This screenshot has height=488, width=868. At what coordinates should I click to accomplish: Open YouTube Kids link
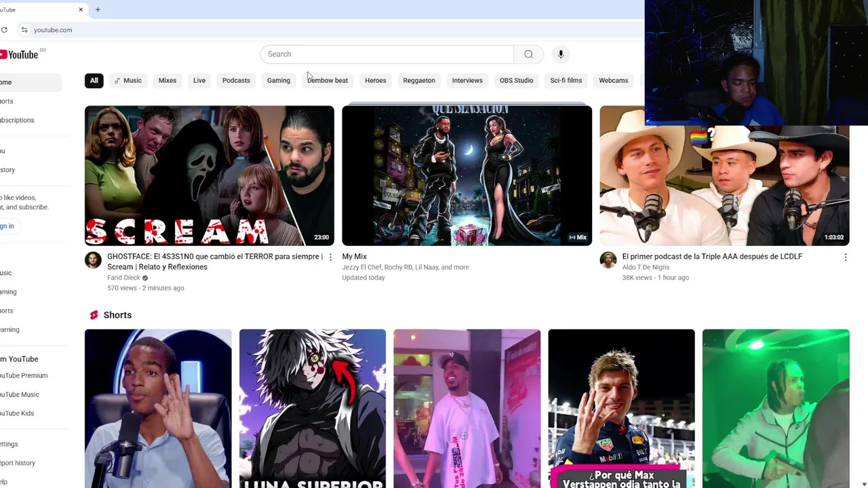click(x=31, y=413)
